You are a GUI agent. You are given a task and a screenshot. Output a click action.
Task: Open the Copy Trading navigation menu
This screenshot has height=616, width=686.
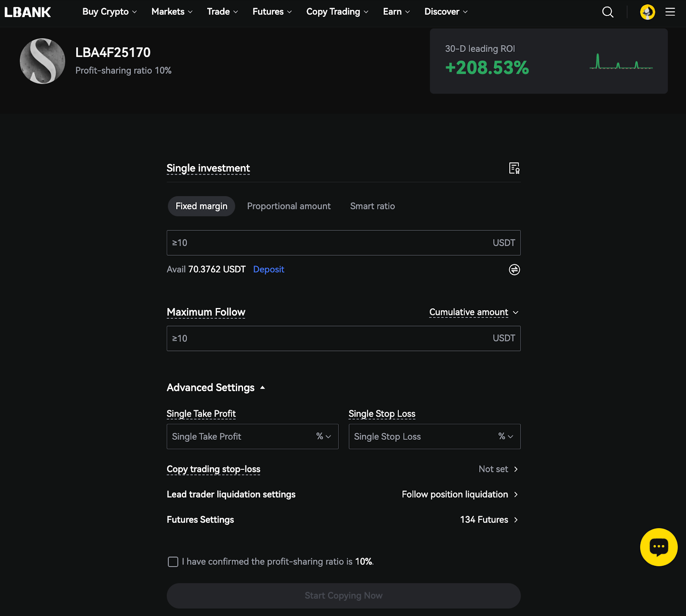click(337, 12)
